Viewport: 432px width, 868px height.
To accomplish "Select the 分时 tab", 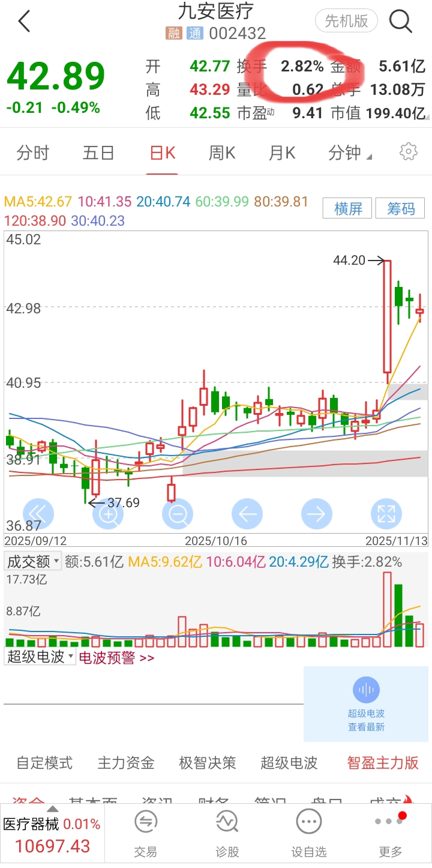I will tap(33, 153).
